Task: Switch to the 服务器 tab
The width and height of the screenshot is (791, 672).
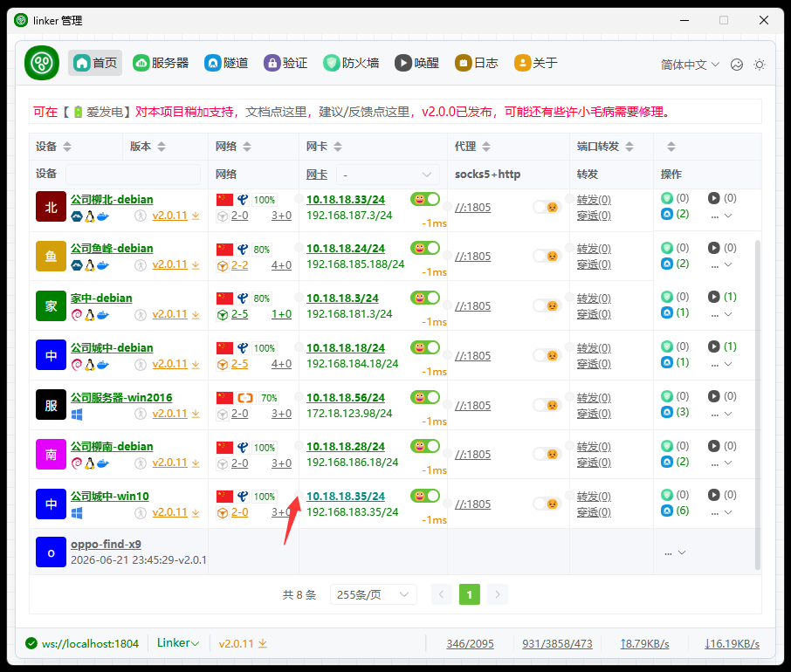Action: [x=161, y=63]
